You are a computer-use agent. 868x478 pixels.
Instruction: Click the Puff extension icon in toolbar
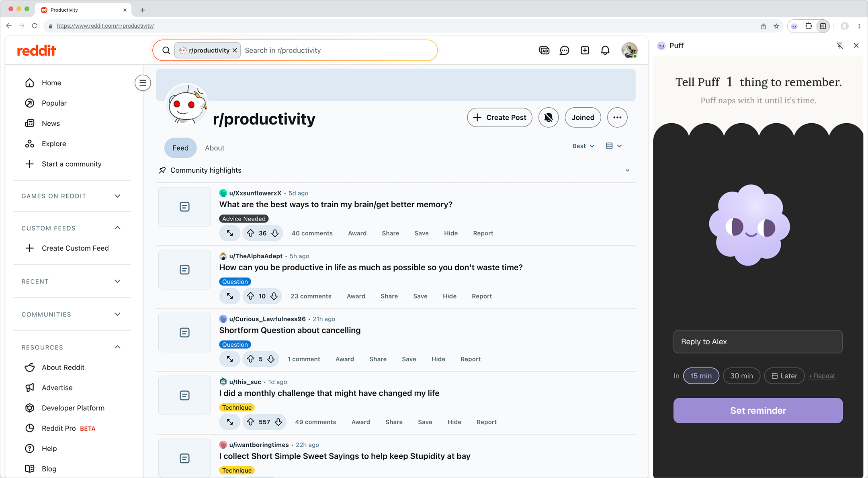click(794, 26)
